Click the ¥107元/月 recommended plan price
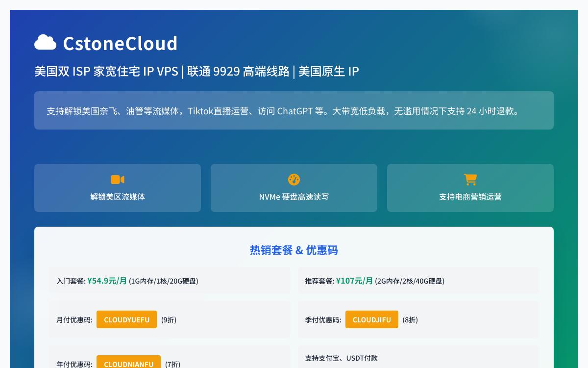 tap(355, 281)
